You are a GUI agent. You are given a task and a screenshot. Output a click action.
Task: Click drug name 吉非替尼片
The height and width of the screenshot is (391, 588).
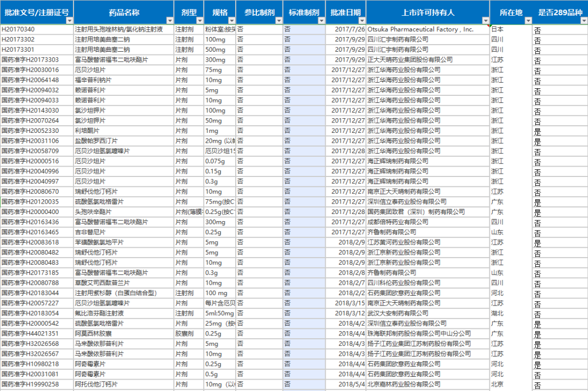click(124, 232)
